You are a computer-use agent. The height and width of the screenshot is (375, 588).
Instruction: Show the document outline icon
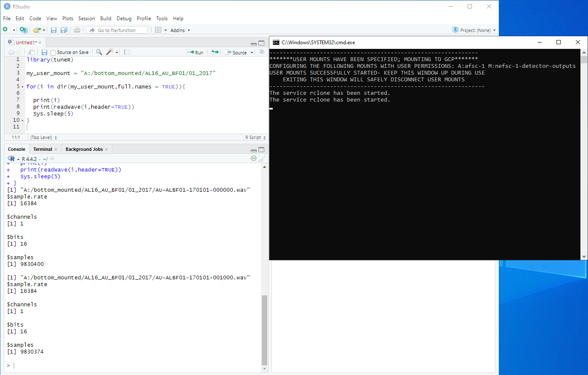point(261,52)
